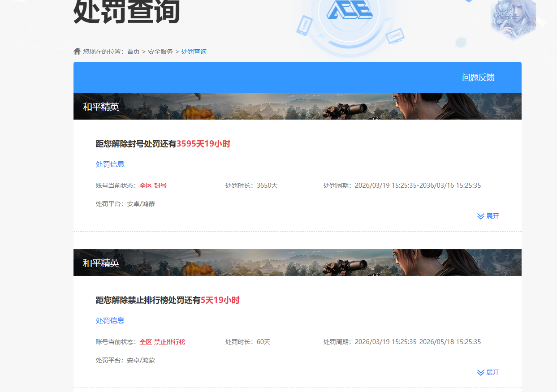The image size is (557, 392).
Task: Click 处罚时长：3650天
Action: [x=251, y=185]
